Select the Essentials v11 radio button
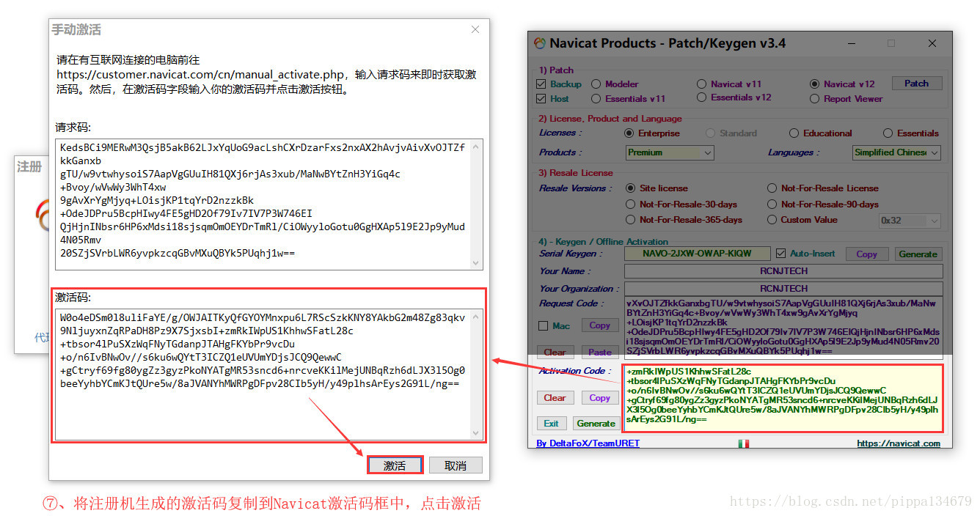 [596, 99]
